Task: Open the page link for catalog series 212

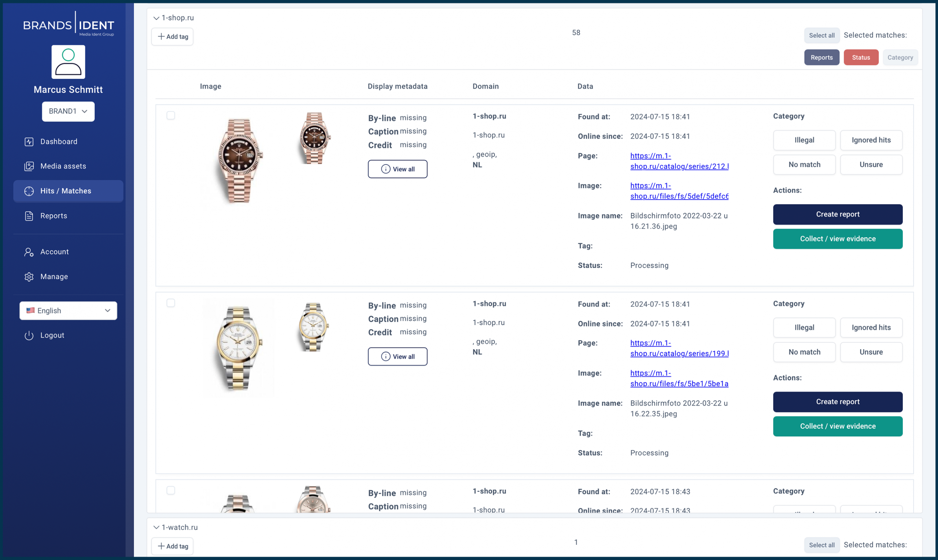Action: (x=679, y=161)
